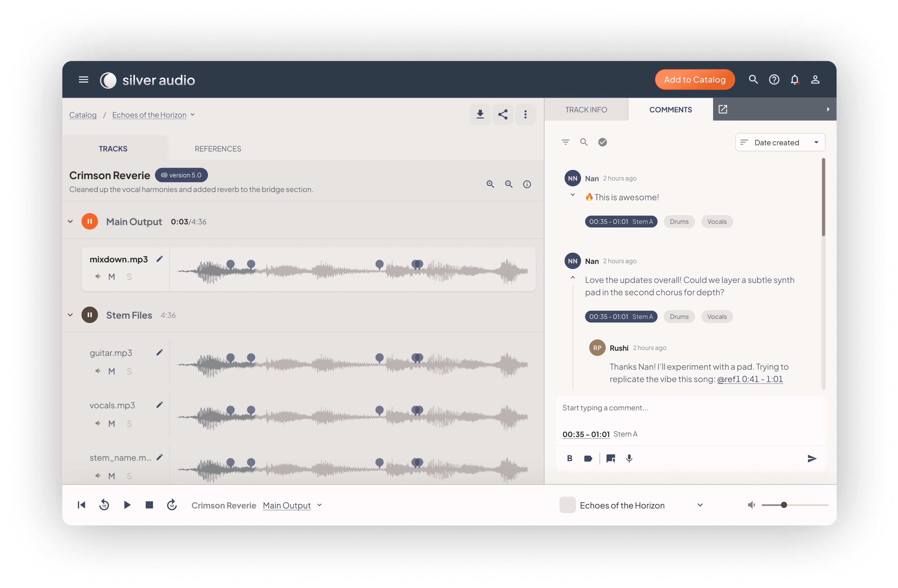Download the album
898x588 pixels.
(480, 114)
